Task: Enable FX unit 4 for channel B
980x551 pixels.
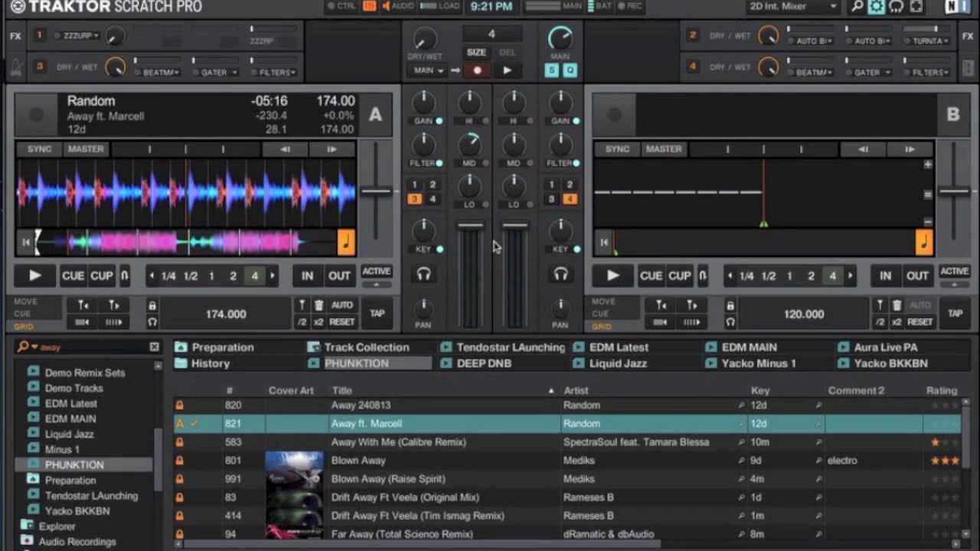Action: coord(569,199)
